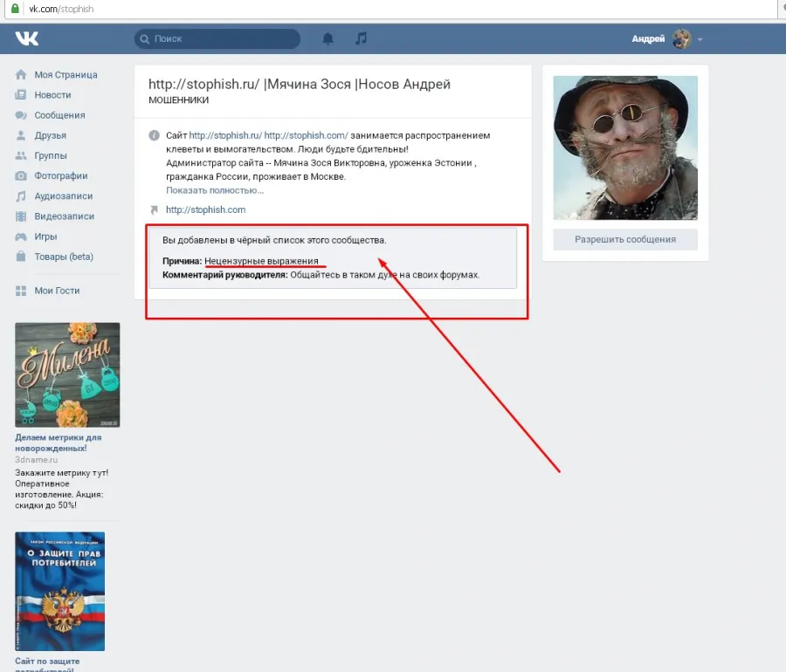Screen dimensions: 786x672
Task: Open the http://stophish.com website link
Action: tap(205, 209)
